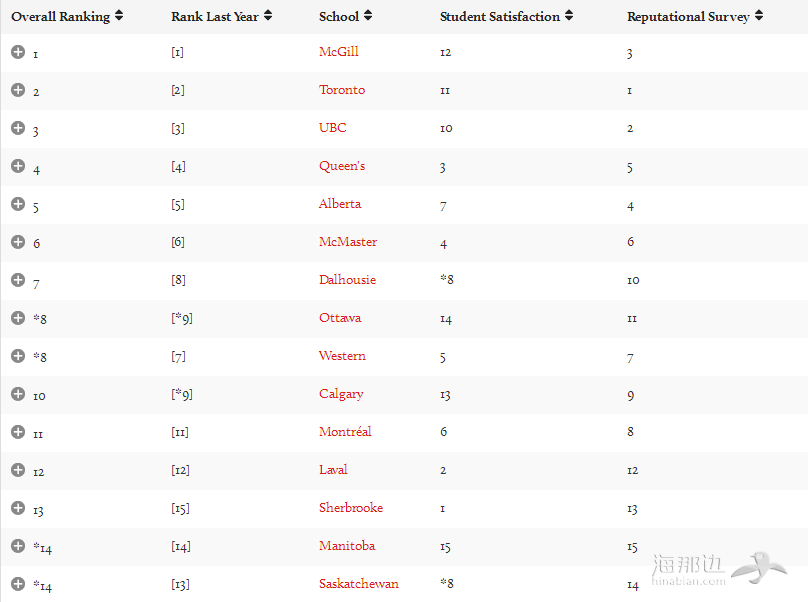
Task: Click sort arrows beside Rank Last Year
Action: coord(268,16)
